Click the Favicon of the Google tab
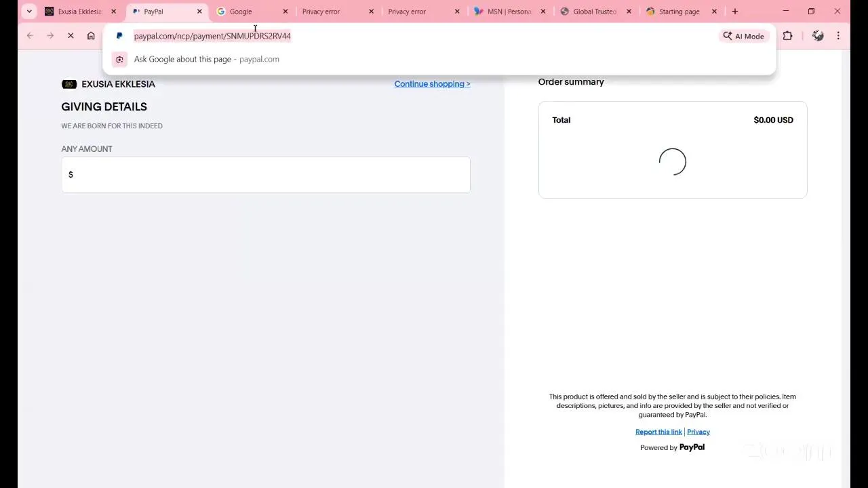The height and width of the screenshot is (488, 868). (x=221, y=12)
